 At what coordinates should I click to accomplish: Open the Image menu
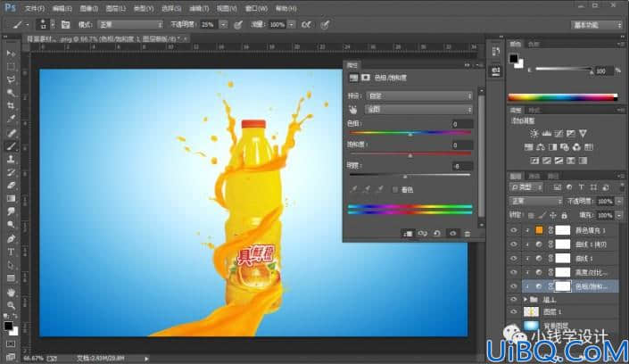(x=88, y=8)
